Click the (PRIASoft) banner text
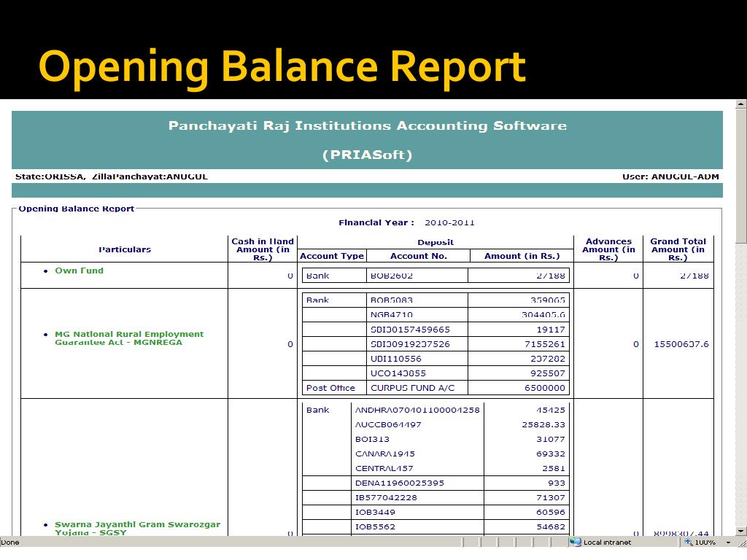 click(x=368, y=155)
